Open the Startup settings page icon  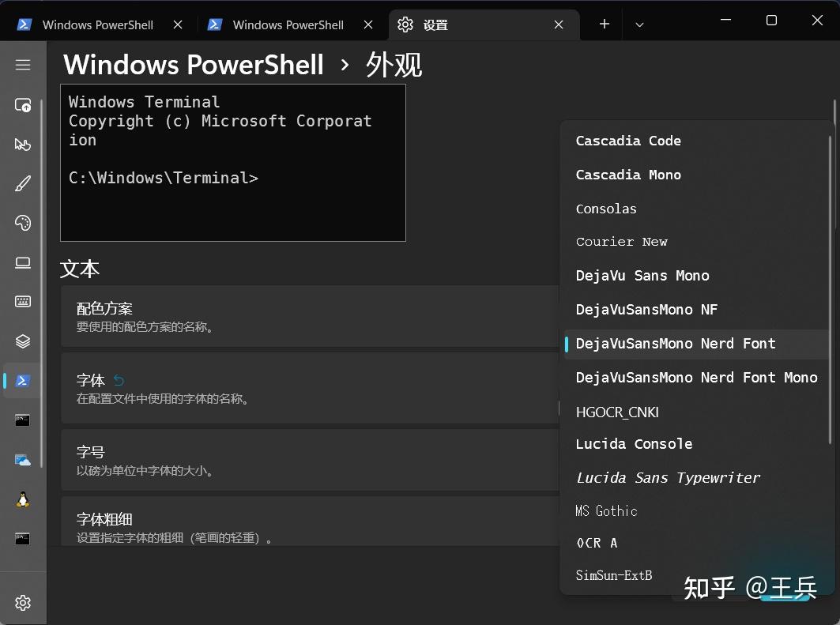tap(22, 105)
